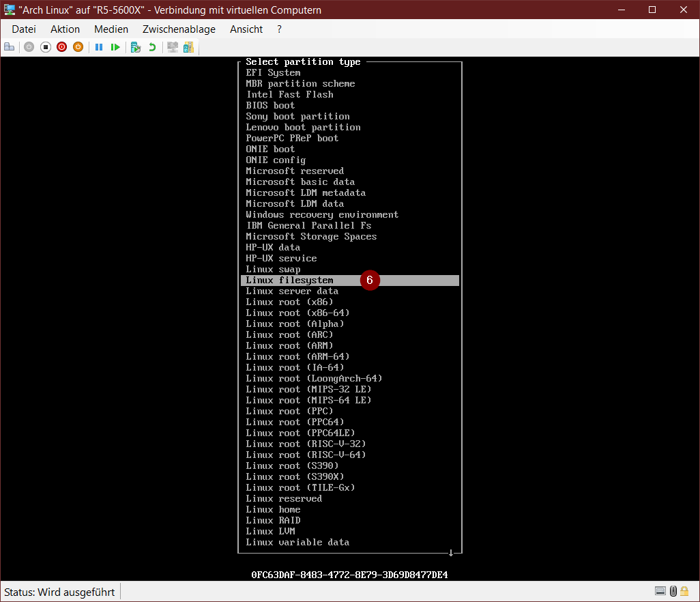This screenshot has width=700, height=602.
Task: Click the mouse icon in the status bar
Action: [673, 591]
